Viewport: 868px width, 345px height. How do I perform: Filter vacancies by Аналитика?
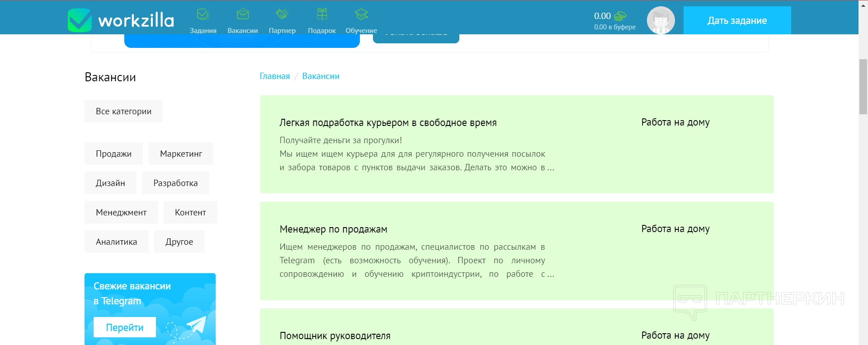[116, 242]
